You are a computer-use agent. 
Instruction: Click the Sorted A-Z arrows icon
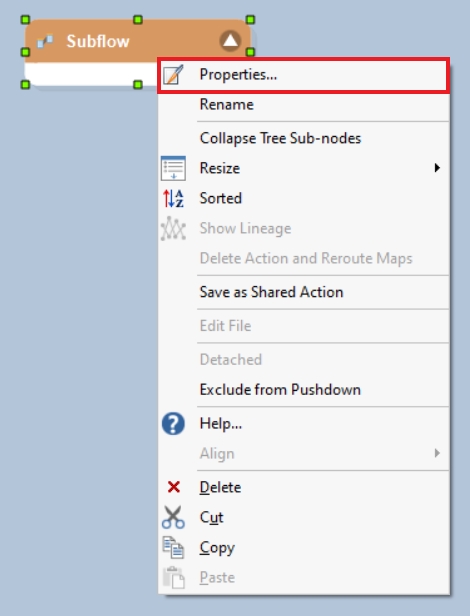[173, 198]
